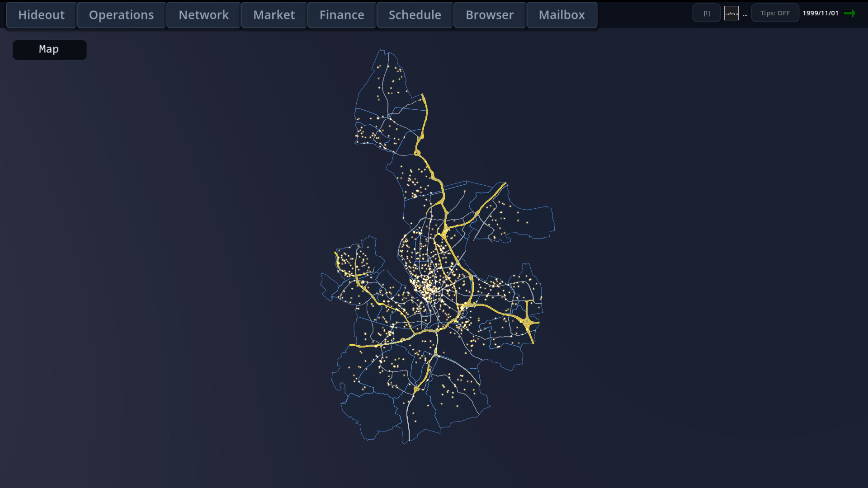868x488 pixels.
Task: Advance the day with green arrow
Action: click(x=849, y=13)
